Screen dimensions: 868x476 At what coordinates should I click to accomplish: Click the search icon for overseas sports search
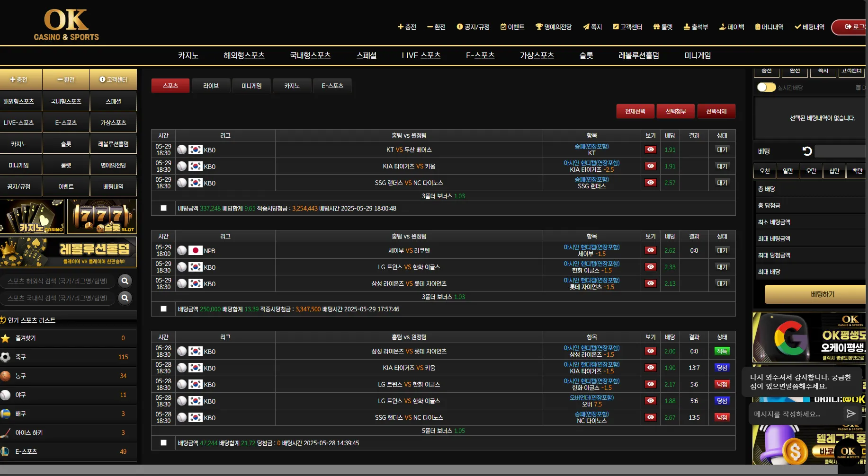(125, 281)
